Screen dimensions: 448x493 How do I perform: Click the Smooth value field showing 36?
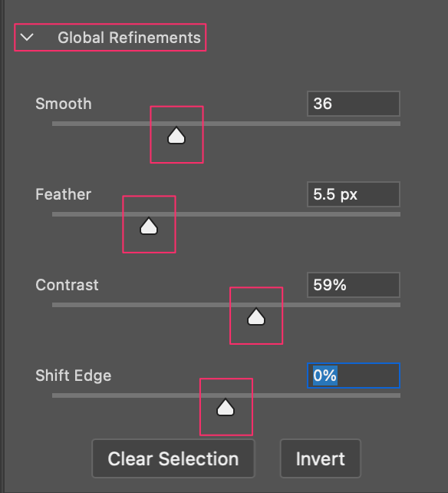(x=354, y=104)
